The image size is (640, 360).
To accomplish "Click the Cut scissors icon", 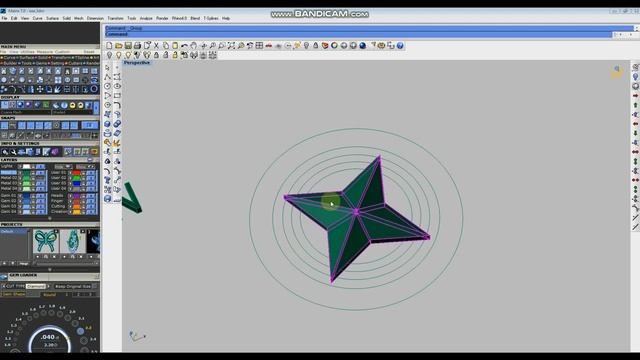I will click(156, 46).
